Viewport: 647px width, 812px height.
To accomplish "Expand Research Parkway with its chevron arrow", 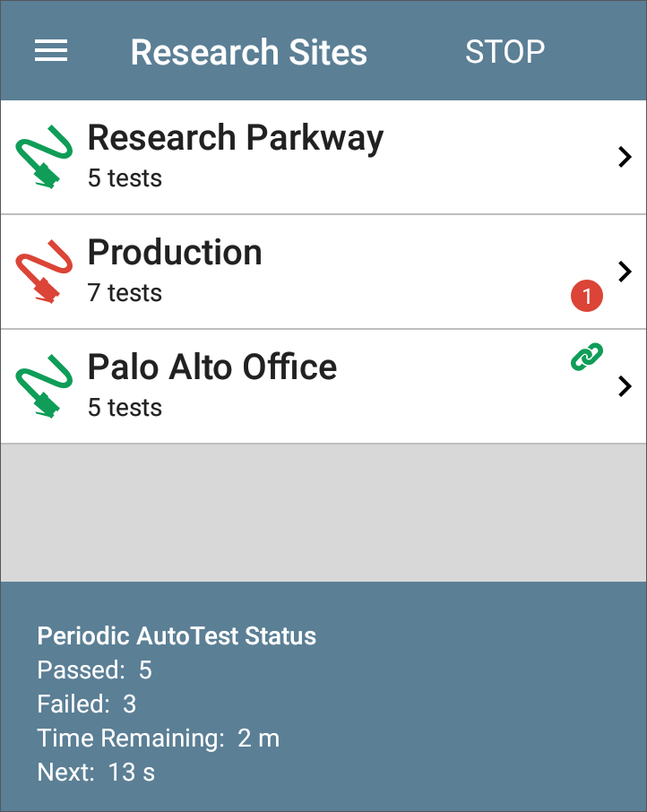I will [x=625, y=156].
